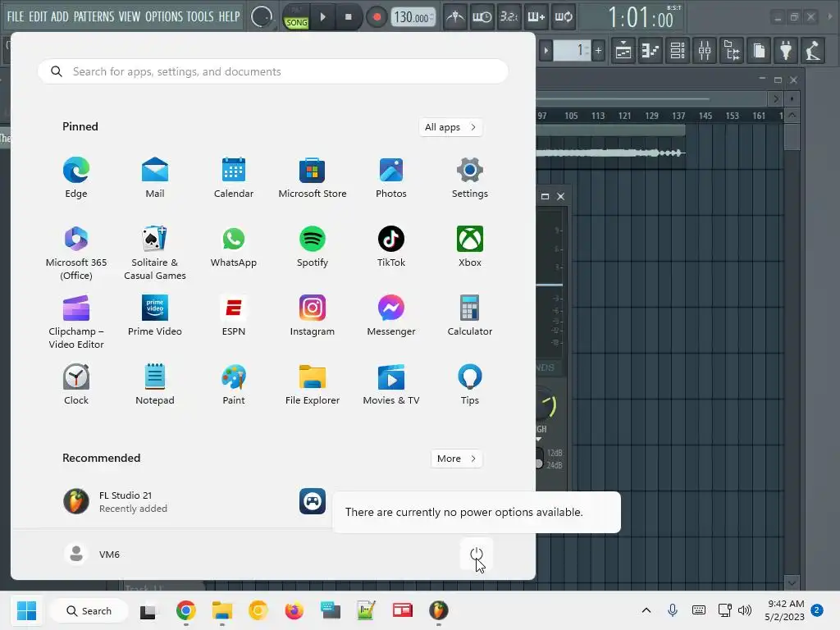Toggle the metronome icon in FL Studio

454,17
